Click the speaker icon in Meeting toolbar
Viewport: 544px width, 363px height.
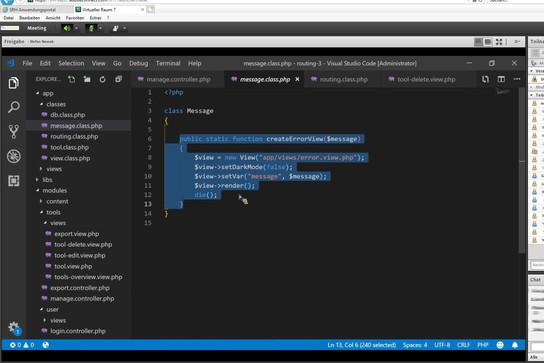click(67, 28)
